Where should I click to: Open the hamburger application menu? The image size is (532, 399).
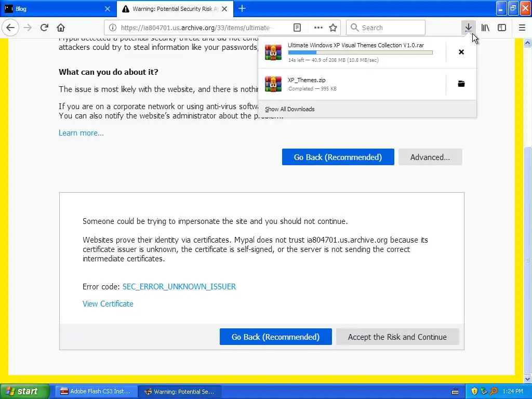(522, 28)
